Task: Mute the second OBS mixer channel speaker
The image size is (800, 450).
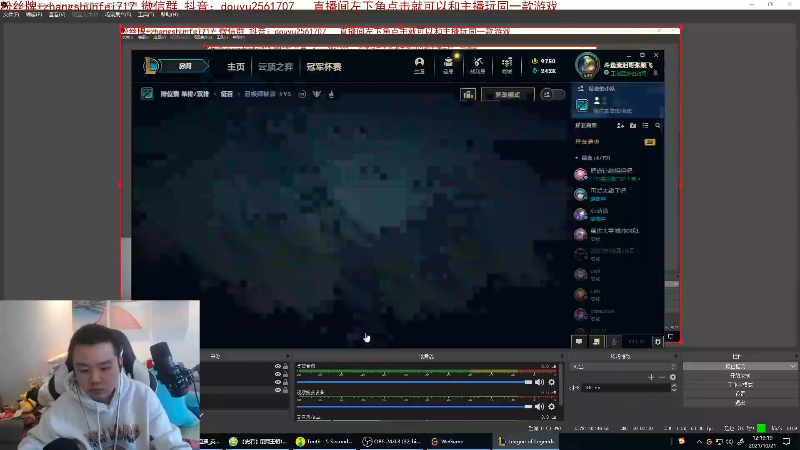Action: (x=539, y=407)
